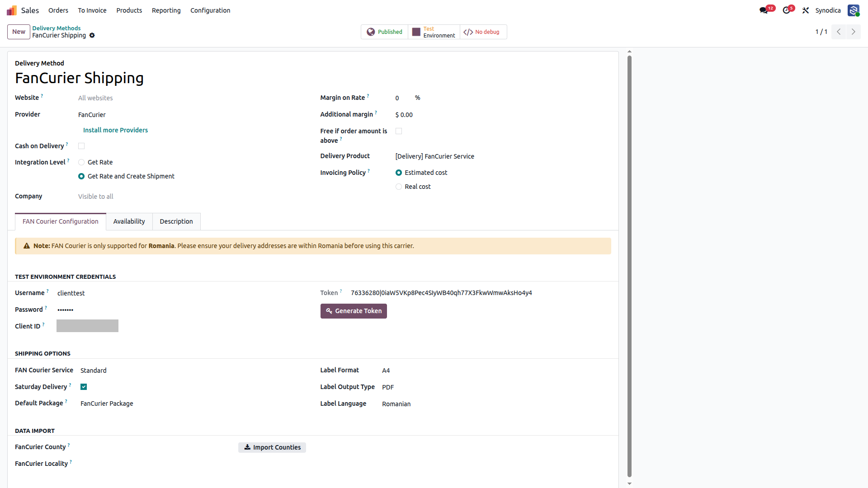Select the FAN Courier Configuration tab
Viewport: 868px width, 488px height.
click(61, 221)
